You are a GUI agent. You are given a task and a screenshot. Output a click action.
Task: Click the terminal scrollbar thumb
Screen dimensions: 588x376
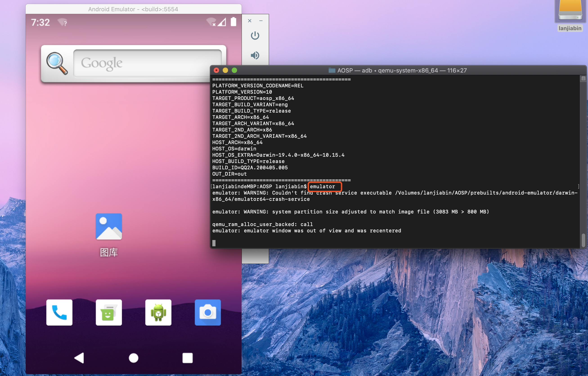coord(583,240)
